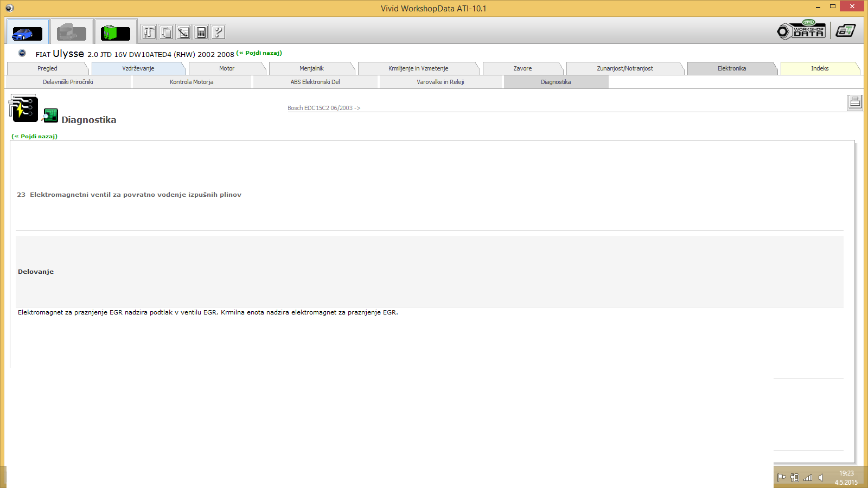The image size is (868, 488).
Task: Open the Menjalnik tab
Action: click(x=311, y=68)
